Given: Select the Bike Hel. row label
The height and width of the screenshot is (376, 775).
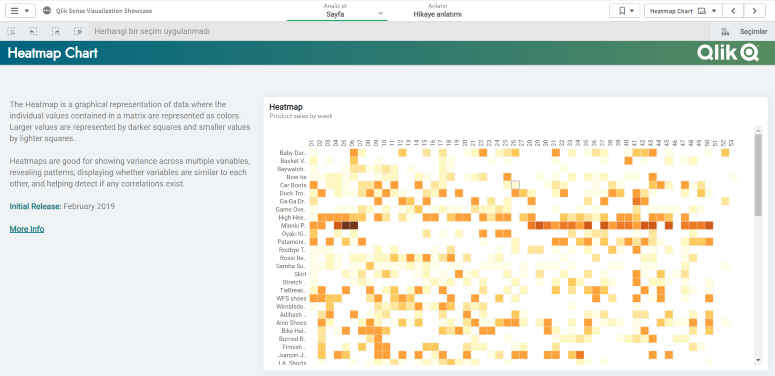Looking at the screenshot, I should pos(294,331).
